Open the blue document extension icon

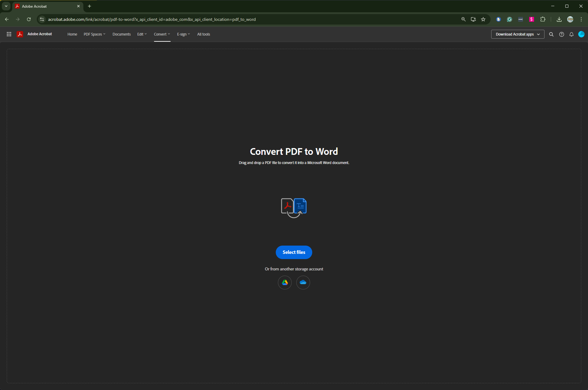[499, 19]
